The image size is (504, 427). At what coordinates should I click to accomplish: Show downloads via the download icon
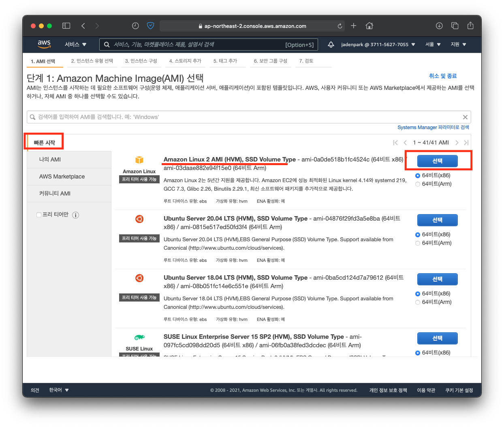439,26
